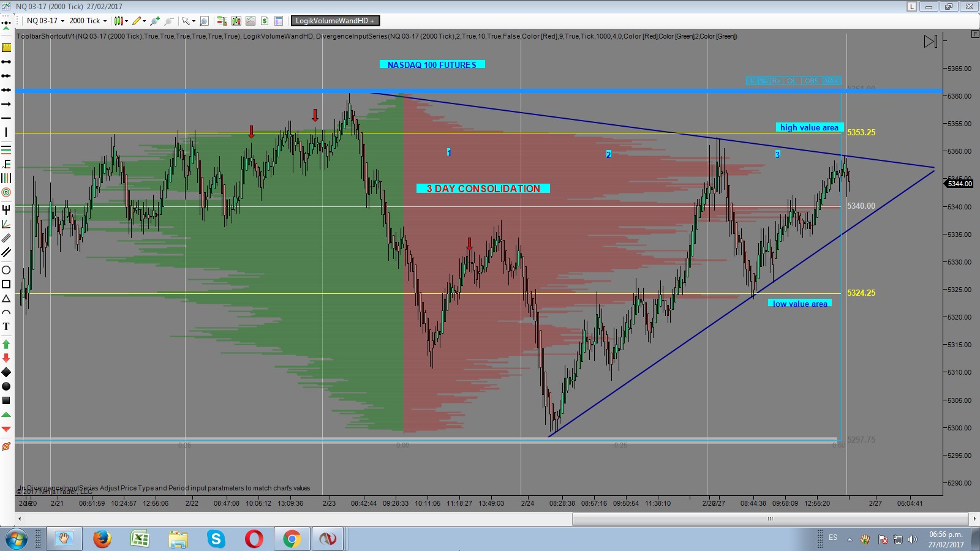Toggle the R+ button on the chart
The height and width of the screenshot is (551, 980).
[x=776, y=81]
